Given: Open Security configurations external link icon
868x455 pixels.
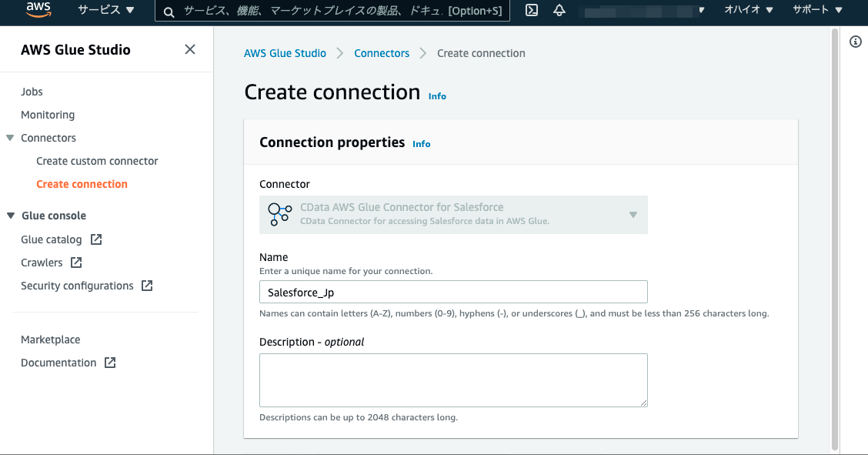Looking at the screenshot, I should [147, 286].
